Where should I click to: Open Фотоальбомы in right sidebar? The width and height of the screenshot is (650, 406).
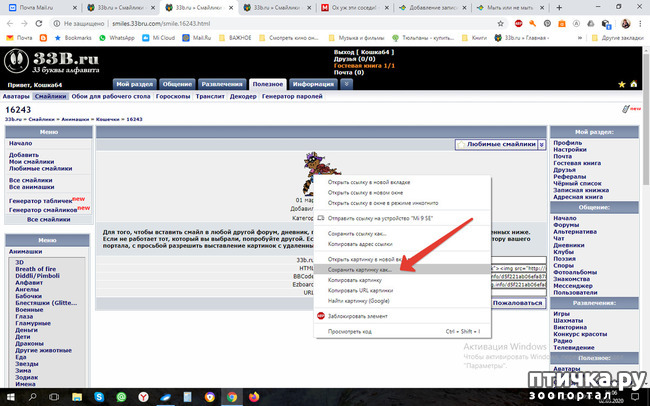tap(575, 272)
